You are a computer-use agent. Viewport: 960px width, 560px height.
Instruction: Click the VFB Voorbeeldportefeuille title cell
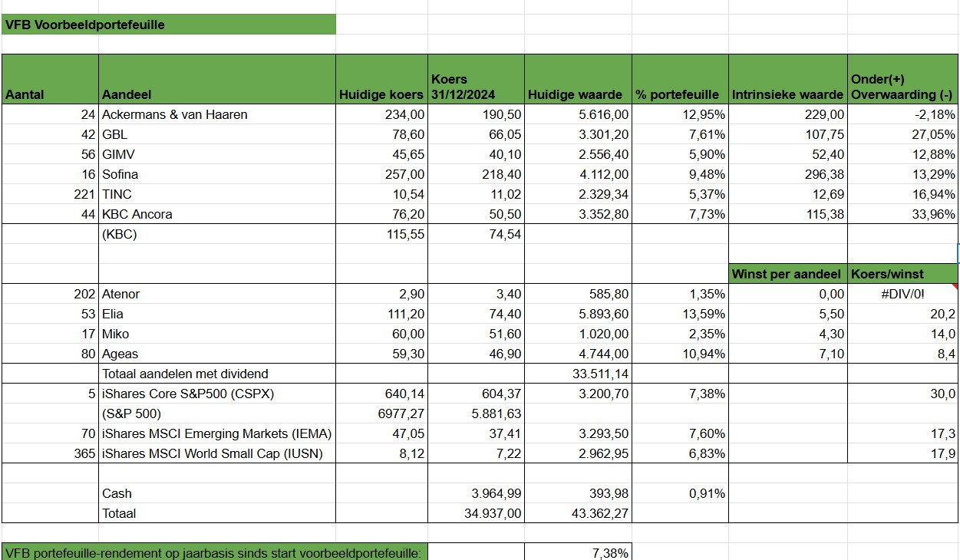pos(168,25)
